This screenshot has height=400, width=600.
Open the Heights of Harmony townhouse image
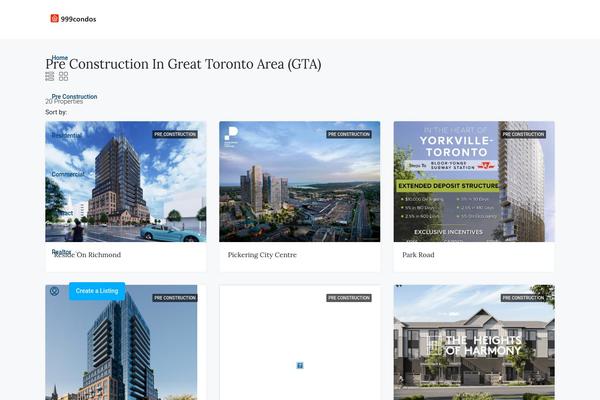point(474,343)
